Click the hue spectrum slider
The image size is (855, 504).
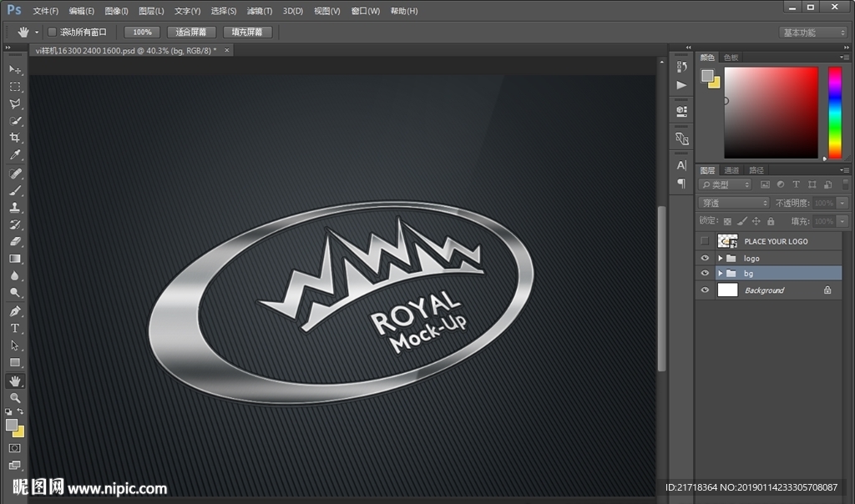(835, 113)
